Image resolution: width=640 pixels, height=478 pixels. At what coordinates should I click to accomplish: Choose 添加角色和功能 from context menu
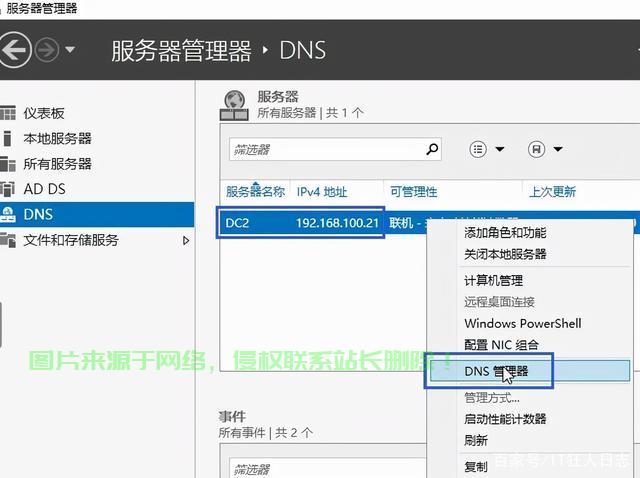pyautogui.click(x=505, y=232)
